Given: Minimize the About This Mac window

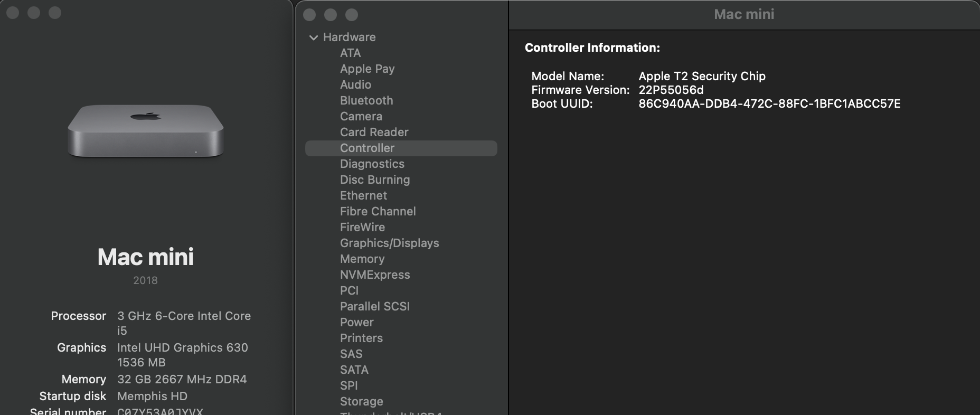Looking at the screenshot, I should pos(34,13).
